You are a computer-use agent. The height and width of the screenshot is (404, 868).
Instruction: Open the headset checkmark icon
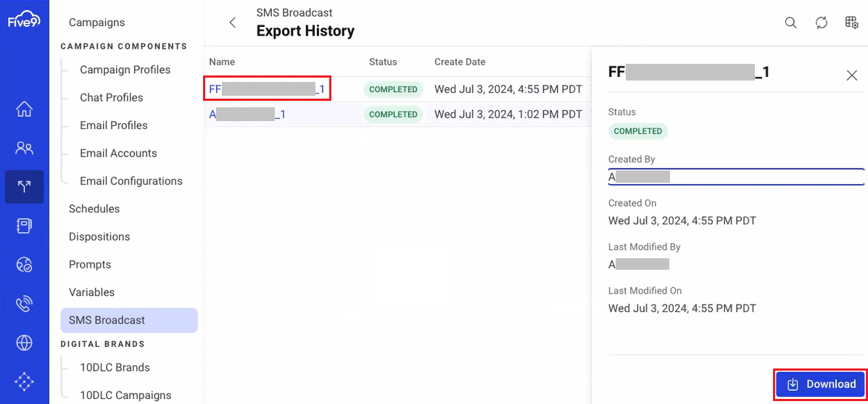tap(25, 265)
